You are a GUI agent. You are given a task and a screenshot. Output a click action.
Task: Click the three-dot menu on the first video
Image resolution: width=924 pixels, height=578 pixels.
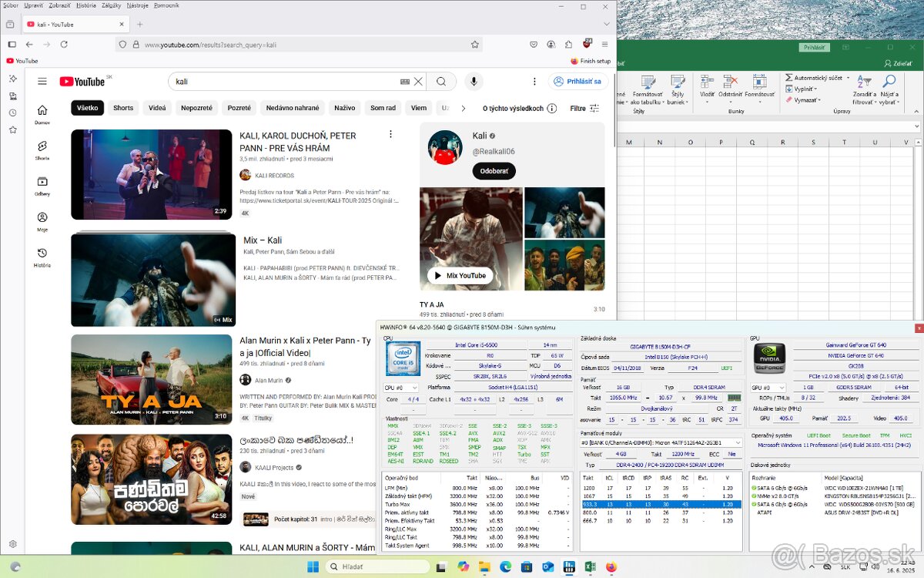click(391, 133)
